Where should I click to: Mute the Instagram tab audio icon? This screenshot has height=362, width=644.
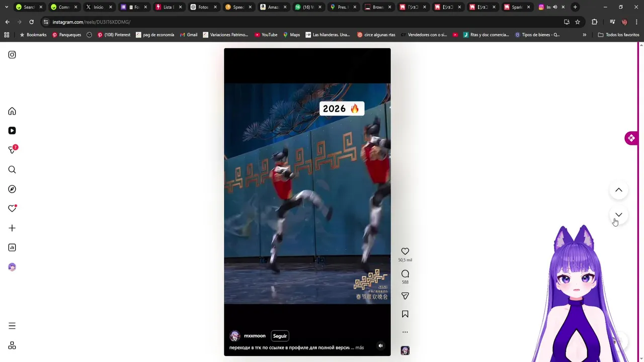(x=555, y=7)
